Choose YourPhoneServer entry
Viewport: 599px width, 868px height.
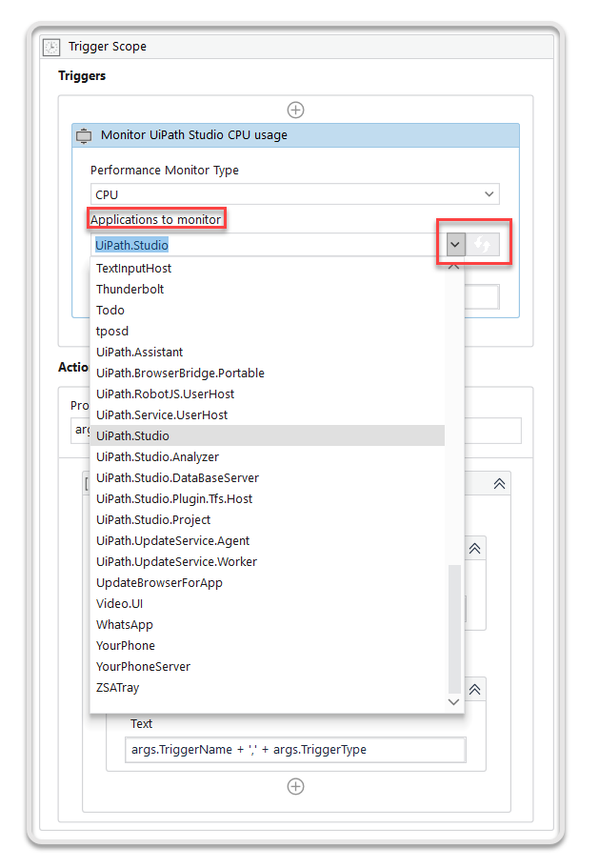point(268,667)
